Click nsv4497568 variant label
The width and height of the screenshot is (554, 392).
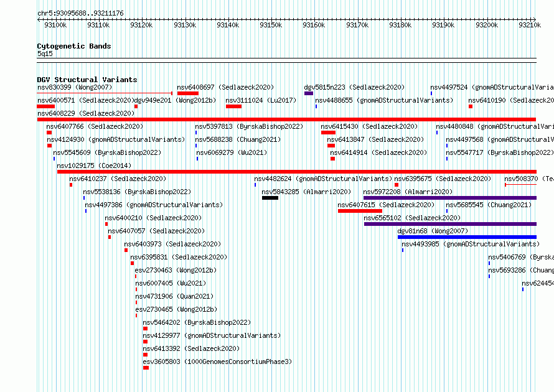point(500,139)
